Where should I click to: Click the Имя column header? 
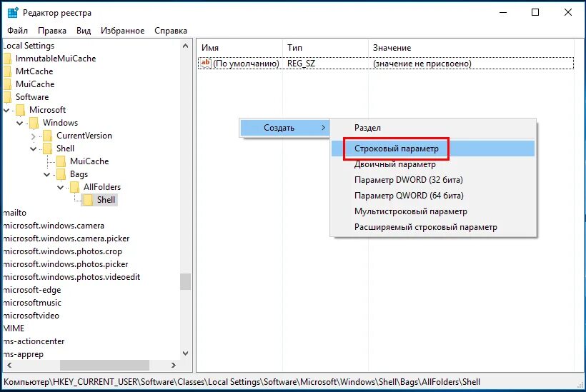240,48
